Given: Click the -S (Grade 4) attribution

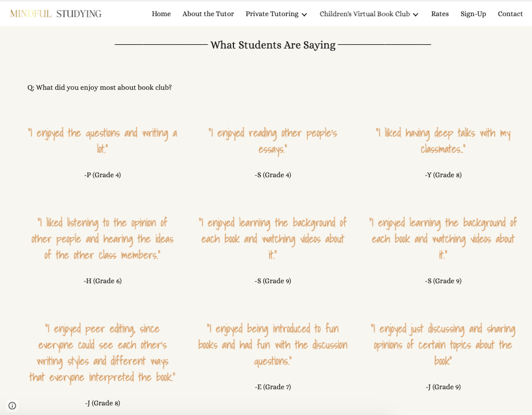Looking at the screenshot, I should click(x=273, y=175).
